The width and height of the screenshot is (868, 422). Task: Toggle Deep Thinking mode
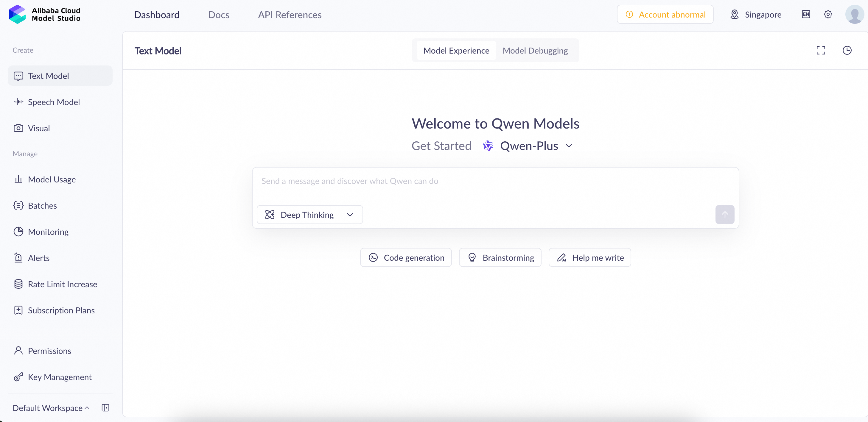click(x=300, y=215)
